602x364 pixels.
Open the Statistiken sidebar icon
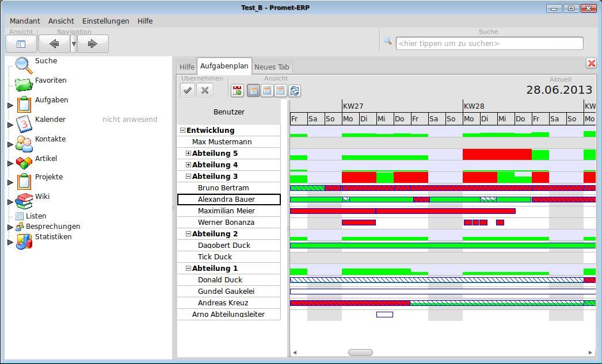pos(24,242)
